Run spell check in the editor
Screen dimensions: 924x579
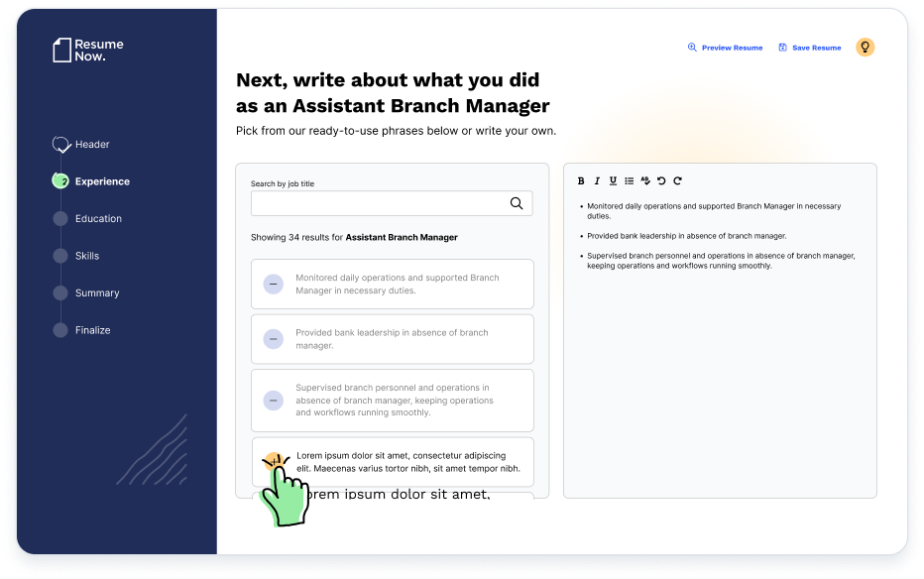645,180
